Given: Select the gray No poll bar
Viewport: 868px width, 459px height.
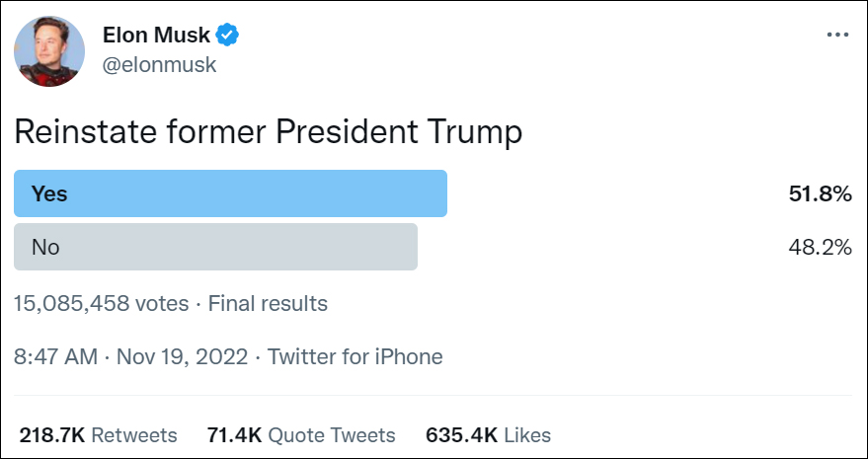Looking at the screenshot, I should [215, 247].
